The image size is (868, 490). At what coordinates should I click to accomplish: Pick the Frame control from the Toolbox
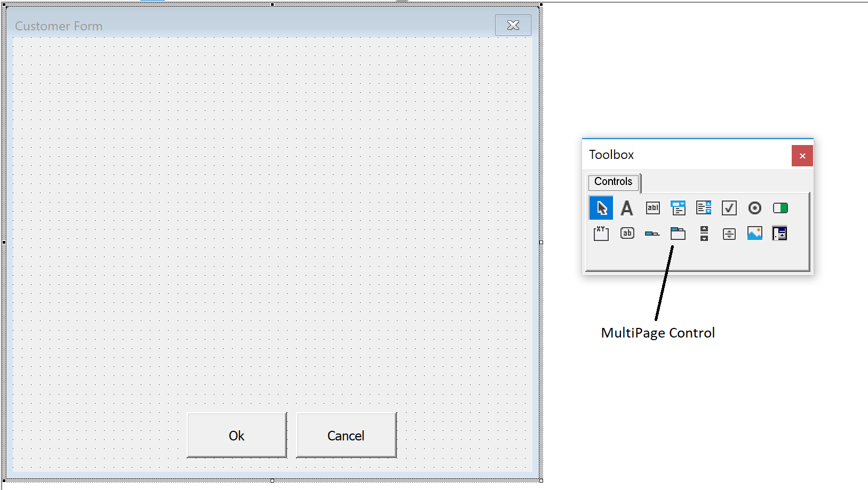(601, 233)
